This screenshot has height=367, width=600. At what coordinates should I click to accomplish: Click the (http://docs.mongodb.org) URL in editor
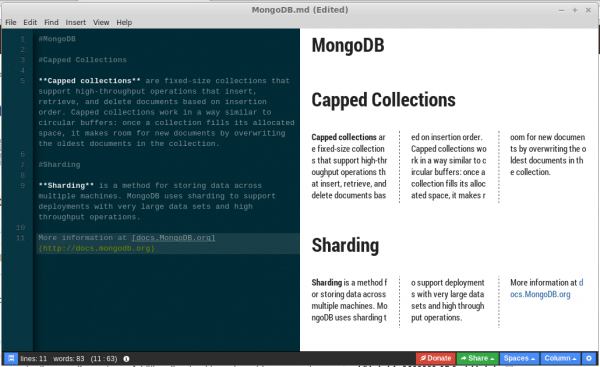point(96,248)
